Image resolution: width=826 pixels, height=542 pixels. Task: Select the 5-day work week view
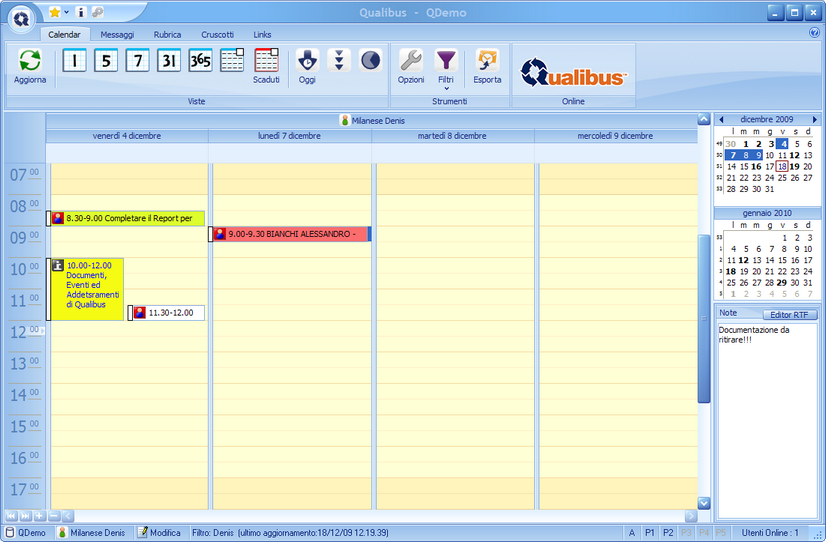tap(106, 61)
